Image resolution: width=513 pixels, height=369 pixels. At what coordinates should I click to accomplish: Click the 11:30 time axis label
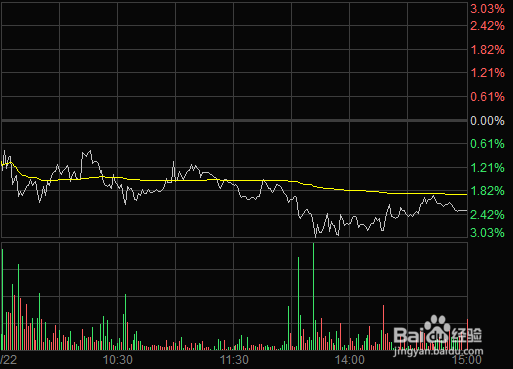[234, 360]
